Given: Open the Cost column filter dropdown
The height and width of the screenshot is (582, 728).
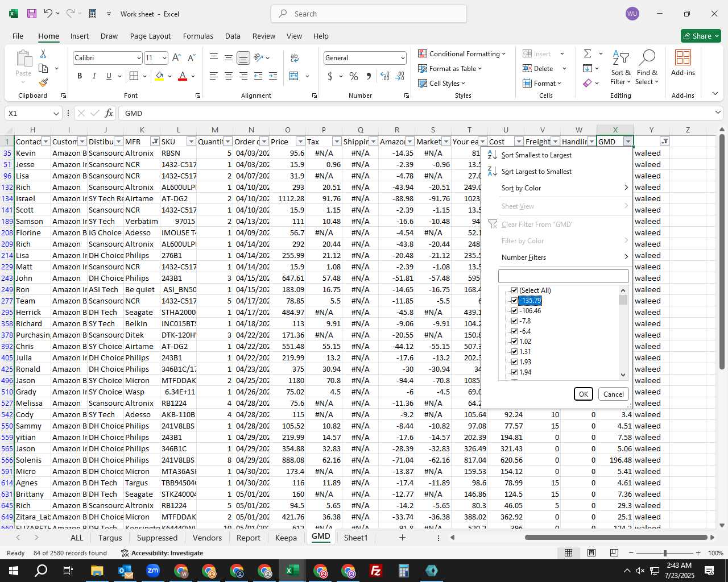Looking at the screenshot, I should [519, 142].
